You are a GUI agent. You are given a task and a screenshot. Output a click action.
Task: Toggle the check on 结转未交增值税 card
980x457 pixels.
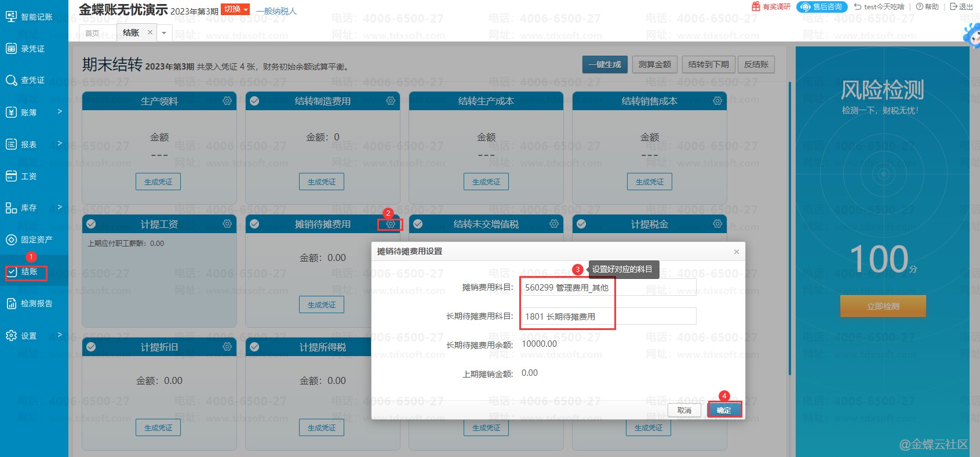(418, 224)
